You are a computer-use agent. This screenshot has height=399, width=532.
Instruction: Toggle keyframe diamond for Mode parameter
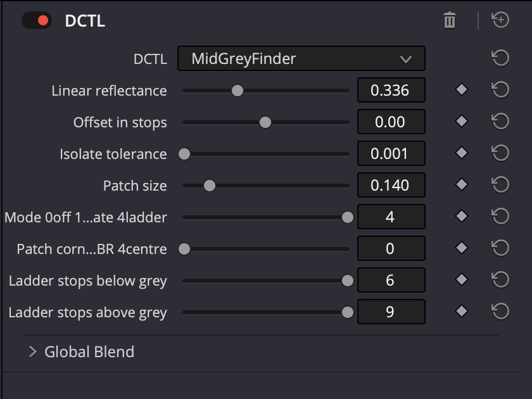coord(462,217)
